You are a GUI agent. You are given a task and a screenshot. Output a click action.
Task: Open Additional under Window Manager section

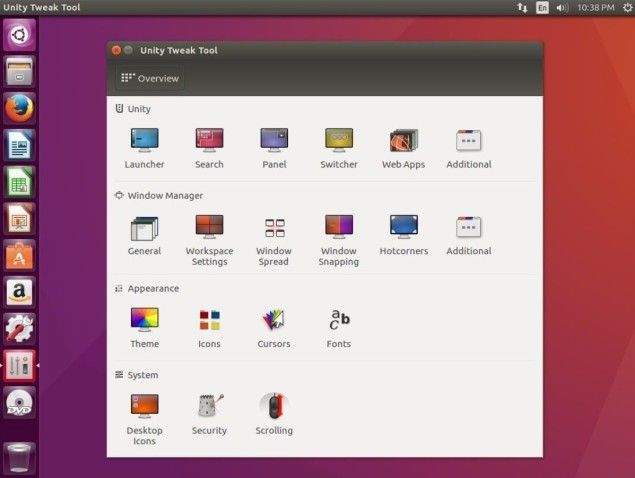[x=469, y=227]
